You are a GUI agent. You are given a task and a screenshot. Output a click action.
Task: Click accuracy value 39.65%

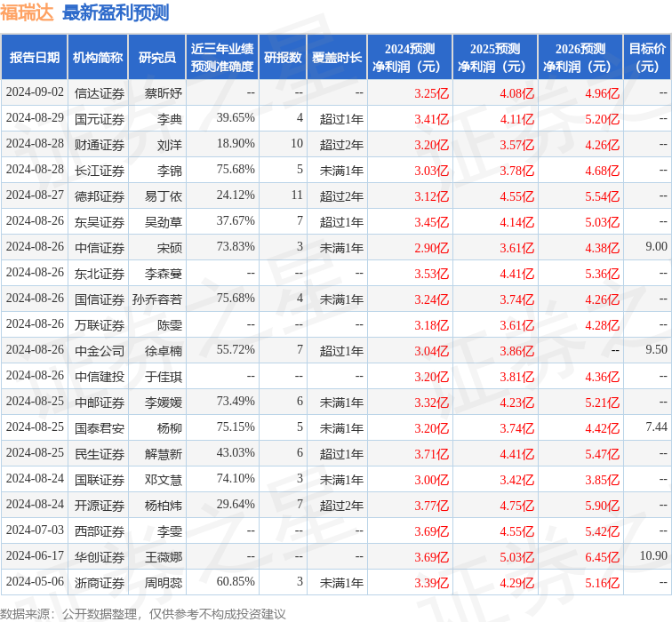pyautogui.click(x=236, y=118)
